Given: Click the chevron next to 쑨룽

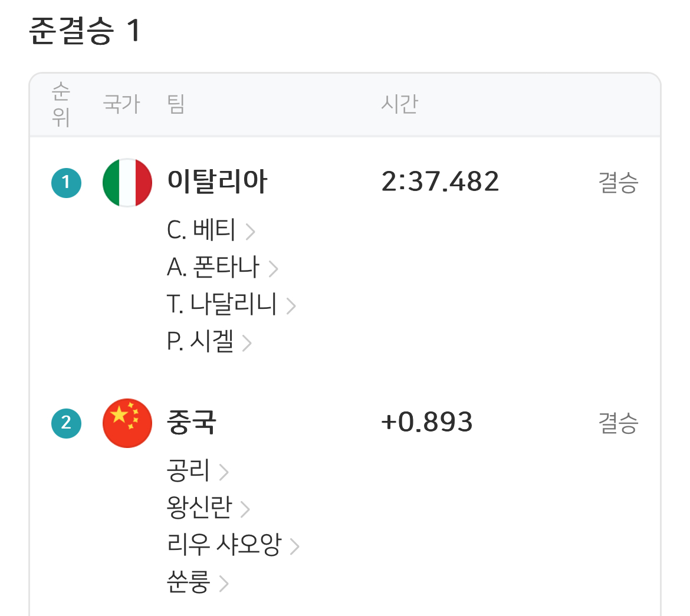Looking at the screenshot, I should point(224,584).
